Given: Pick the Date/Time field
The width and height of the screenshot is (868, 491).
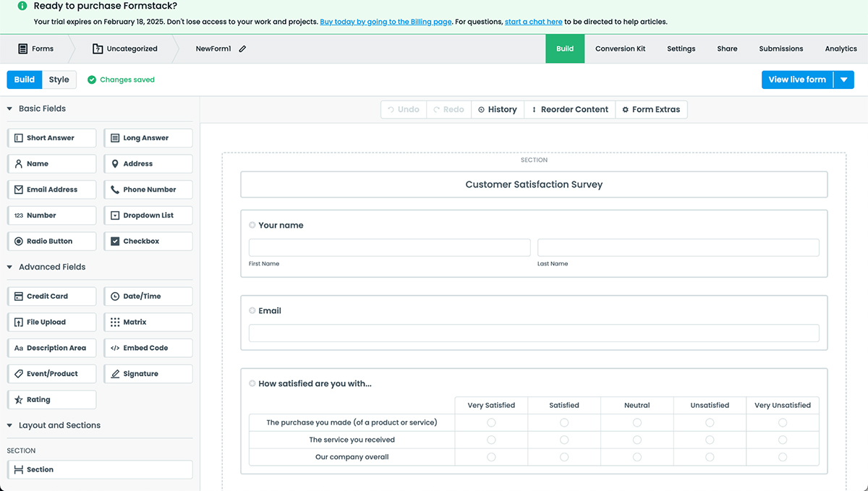Looking at the screenshot, I should (148, 296).
